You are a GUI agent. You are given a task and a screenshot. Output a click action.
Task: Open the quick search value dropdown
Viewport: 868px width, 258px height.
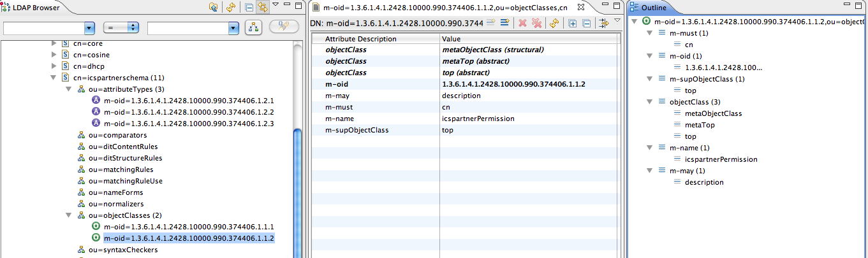click(x=234, y=28)
